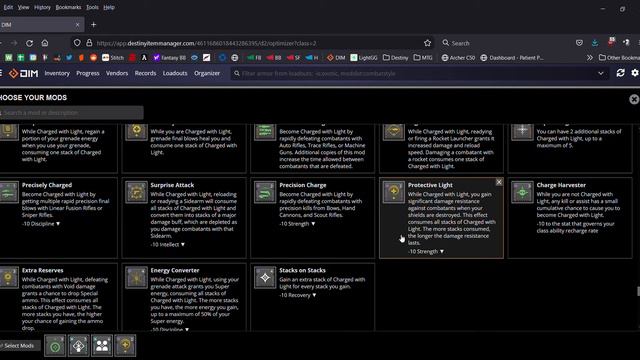This screenshot has height=360, width=640.
Task: Go to the browser home page
Action: coord(45,43)
